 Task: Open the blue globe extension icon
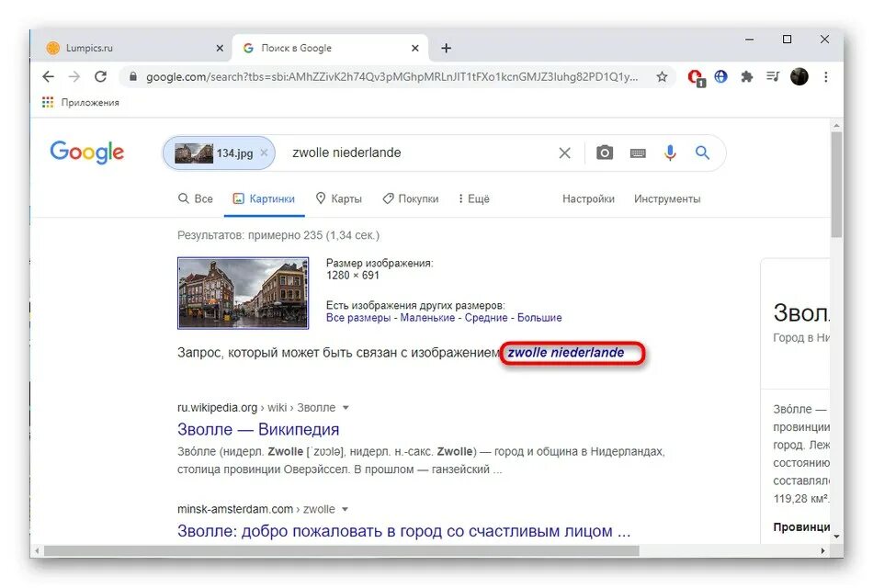[721, 76]
